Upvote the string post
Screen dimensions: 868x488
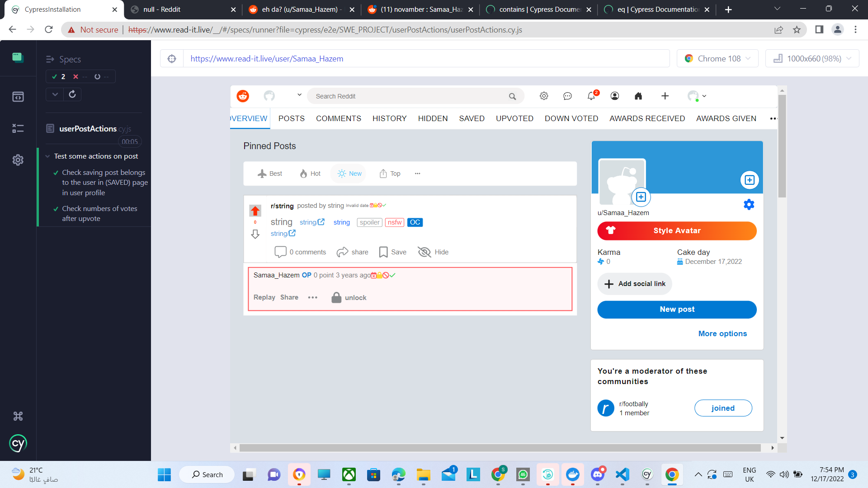coord(255,211)
